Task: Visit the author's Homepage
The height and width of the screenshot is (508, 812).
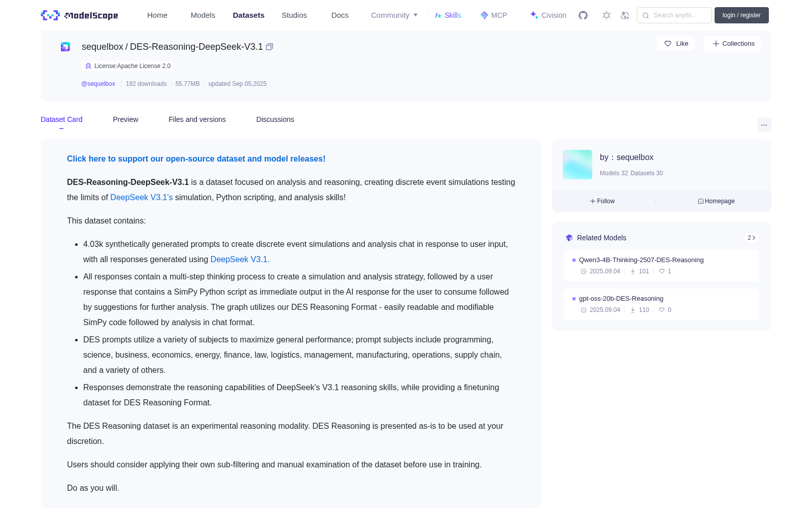Action: 716,201
